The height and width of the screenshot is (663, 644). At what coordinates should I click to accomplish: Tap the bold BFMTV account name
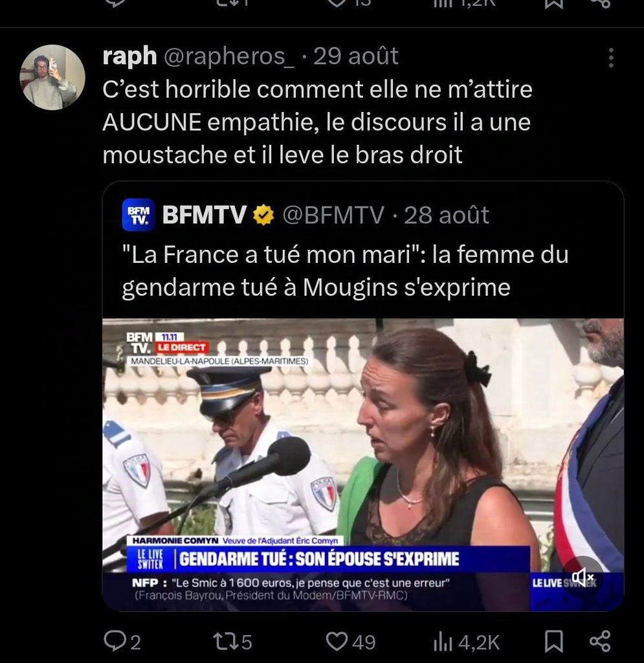pos(205,214)
